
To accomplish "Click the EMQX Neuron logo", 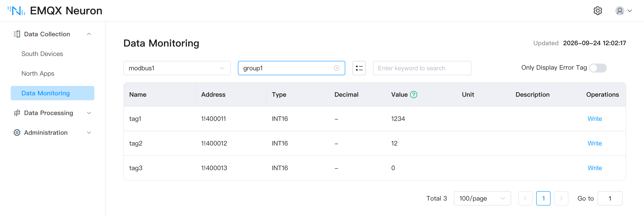I will [x=55, y=11].
